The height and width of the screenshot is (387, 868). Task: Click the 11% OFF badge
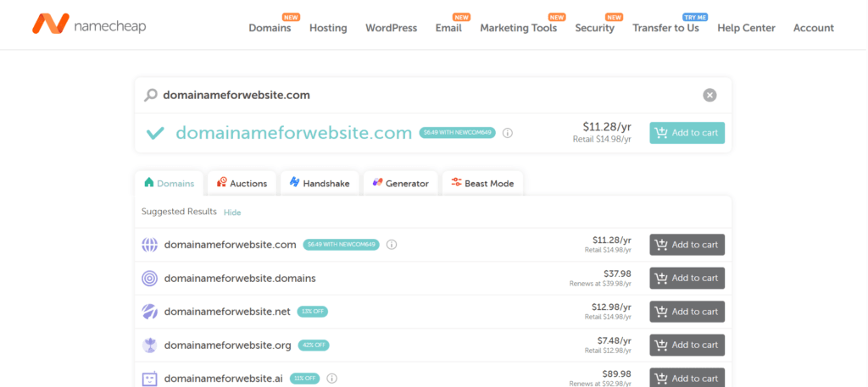point(304,379)
